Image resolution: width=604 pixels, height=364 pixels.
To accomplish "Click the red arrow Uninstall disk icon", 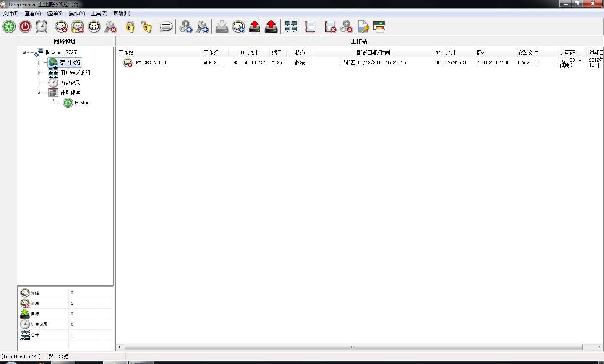I will [271, 26].
